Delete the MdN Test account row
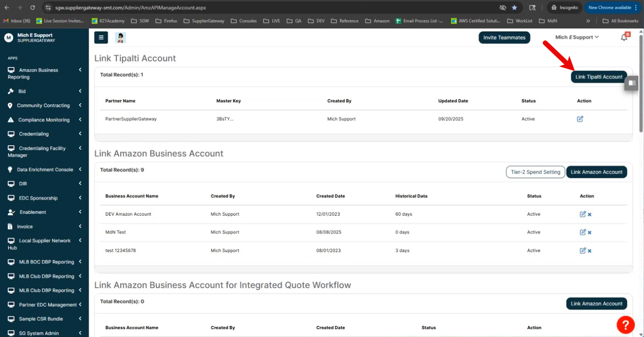 coord(589,232)
